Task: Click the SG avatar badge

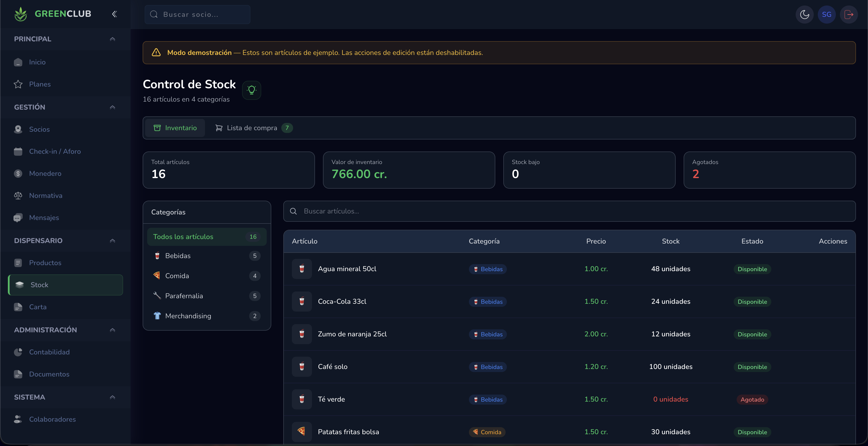Action: (x=827, y=14)
